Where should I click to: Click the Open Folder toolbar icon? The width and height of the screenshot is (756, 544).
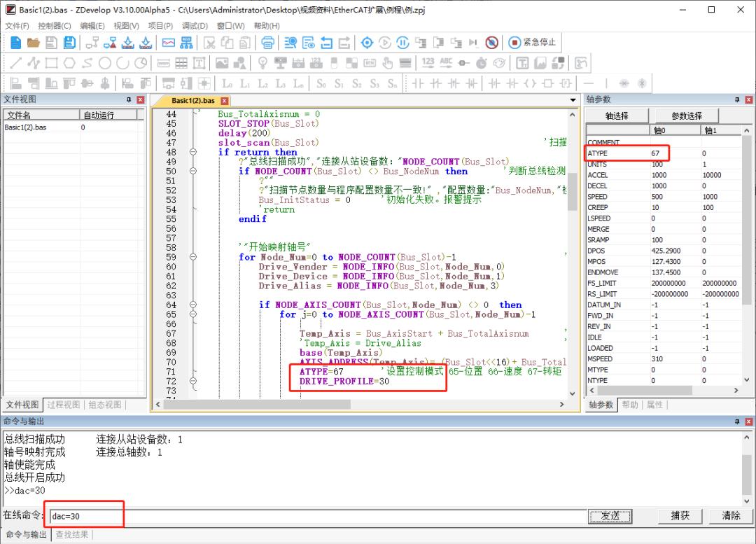pyautogui.click(x=33, y=43)
